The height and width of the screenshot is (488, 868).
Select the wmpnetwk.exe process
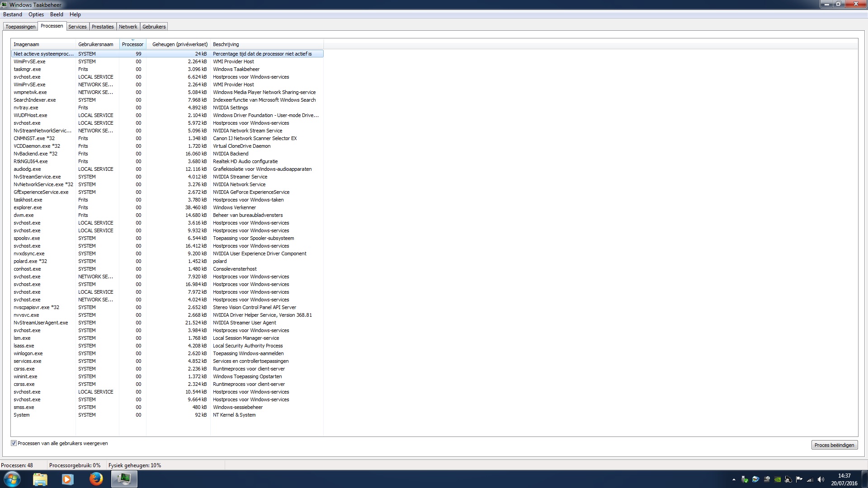tap(167, 92)
